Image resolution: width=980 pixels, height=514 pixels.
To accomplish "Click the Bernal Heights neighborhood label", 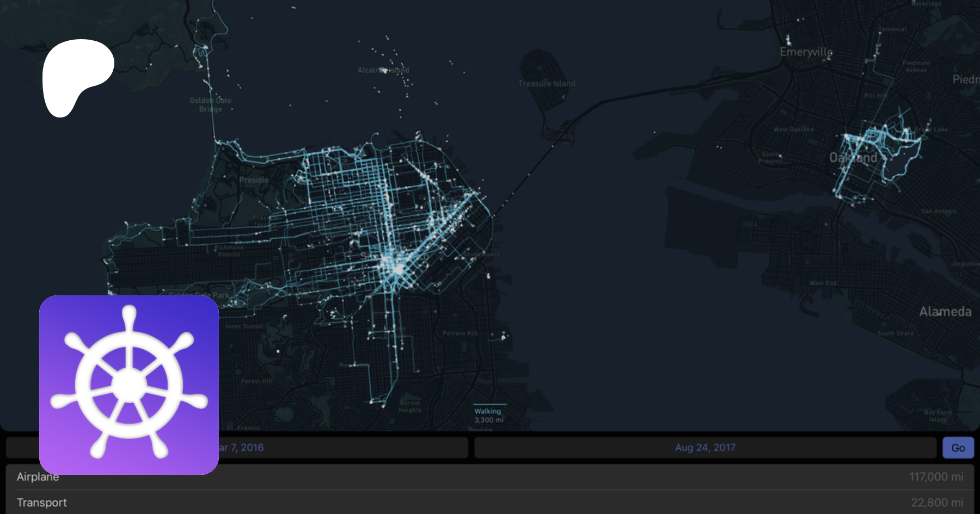I will tap(410, 406).
